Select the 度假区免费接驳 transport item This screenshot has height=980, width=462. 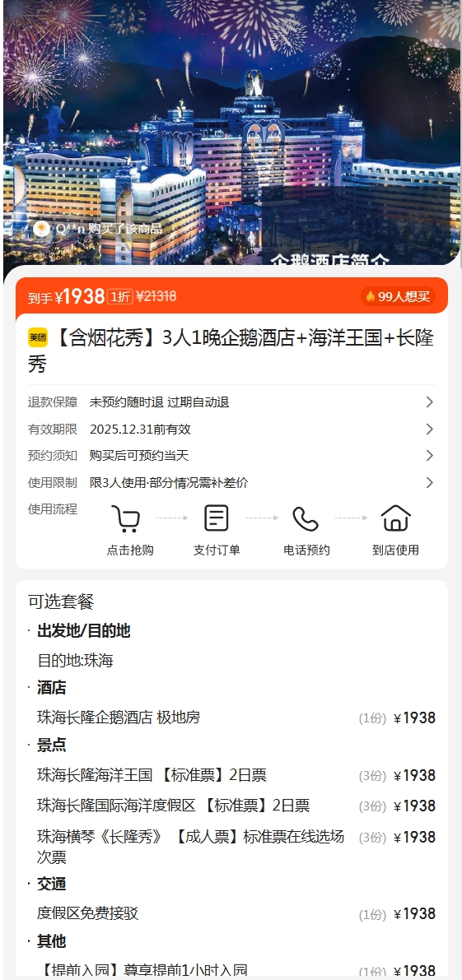pyautogui.click(x=236, y=913)
